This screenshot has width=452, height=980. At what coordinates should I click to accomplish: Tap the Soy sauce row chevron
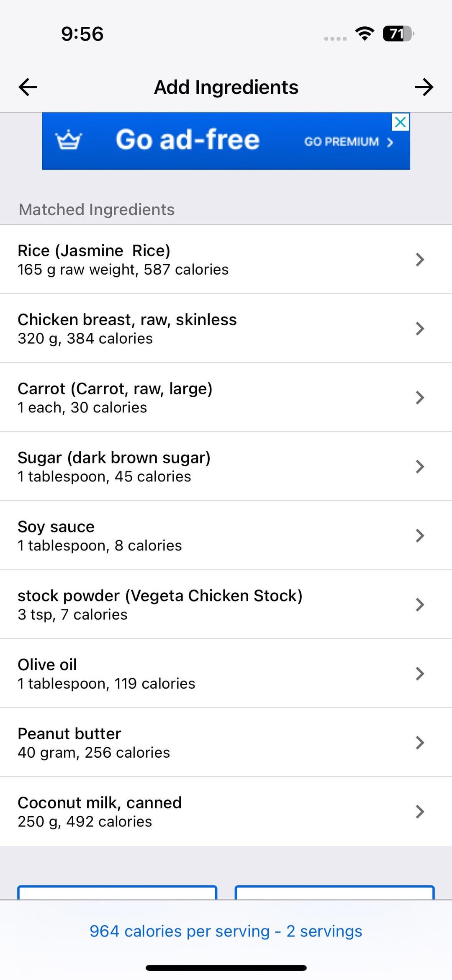pyautogui.click(x=420, y=535)
